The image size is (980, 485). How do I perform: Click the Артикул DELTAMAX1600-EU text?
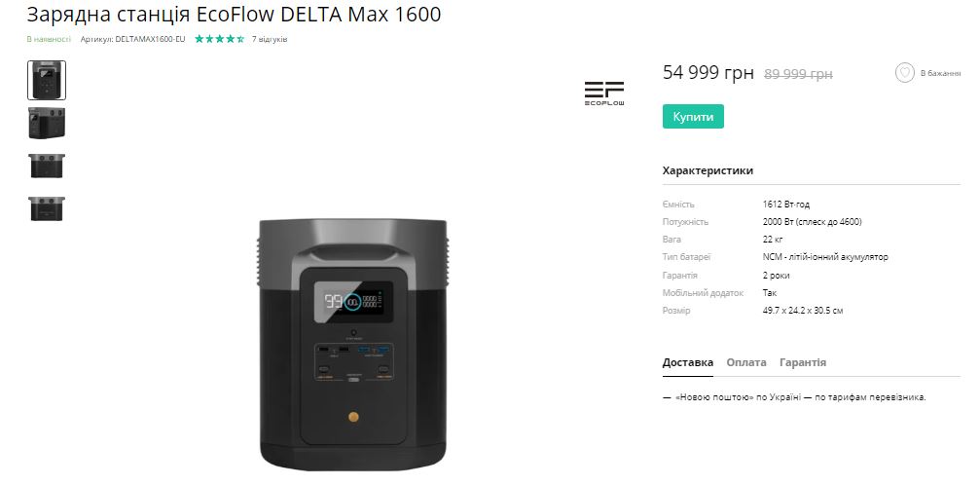pyautogui.click(x=132, y=39)
